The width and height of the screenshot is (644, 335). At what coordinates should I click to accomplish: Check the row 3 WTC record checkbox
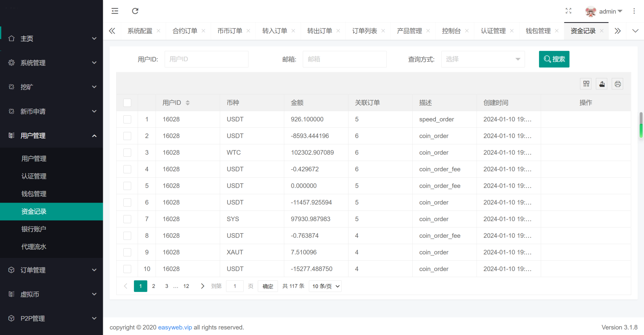point(127,153)
